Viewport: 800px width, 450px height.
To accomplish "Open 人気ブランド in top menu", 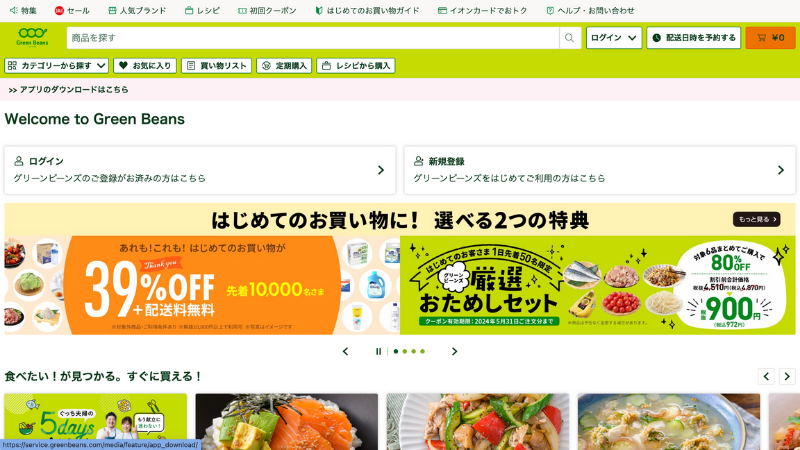I will pos(137,10).
